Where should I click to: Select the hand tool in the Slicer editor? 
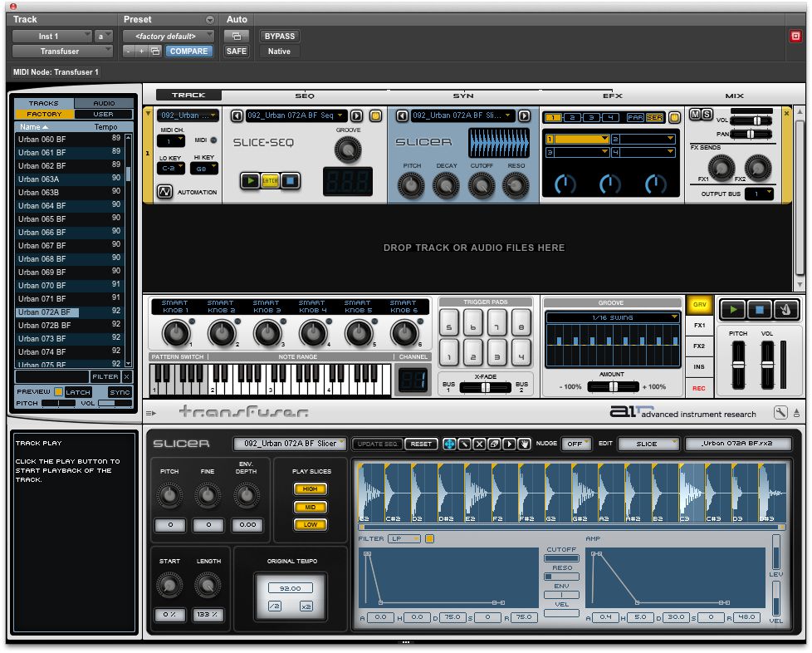[525, 444]
